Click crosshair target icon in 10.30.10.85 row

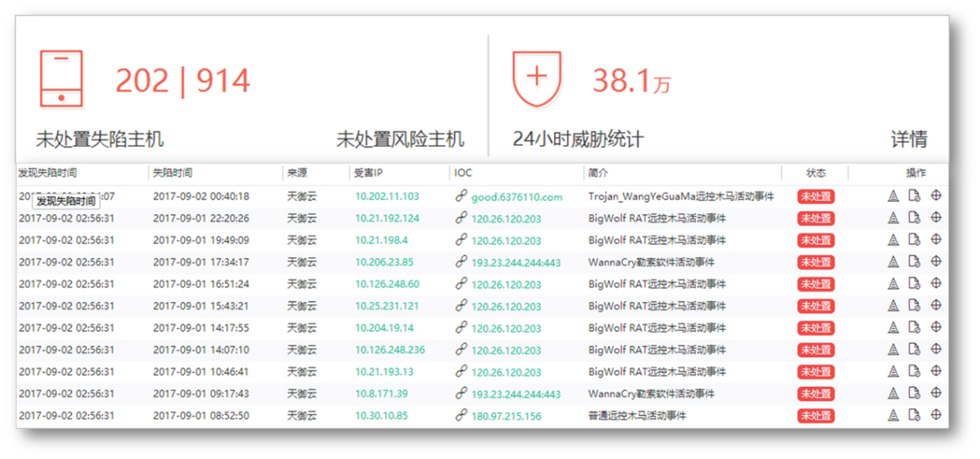[936, 415]
